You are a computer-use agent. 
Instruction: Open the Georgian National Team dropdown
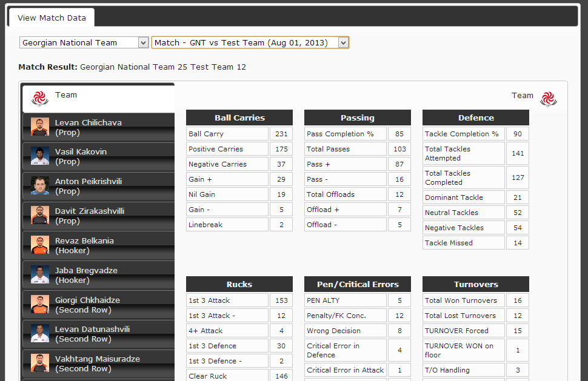pos(84,43)
